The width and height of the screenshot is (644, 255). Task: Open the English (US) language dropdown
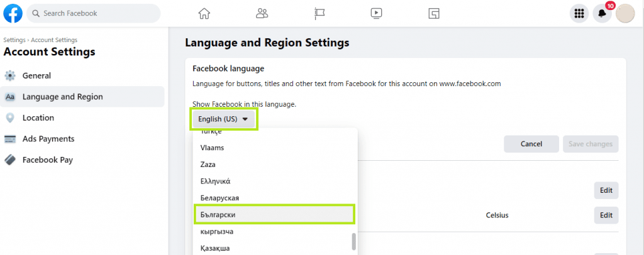[x=224, y=119]
